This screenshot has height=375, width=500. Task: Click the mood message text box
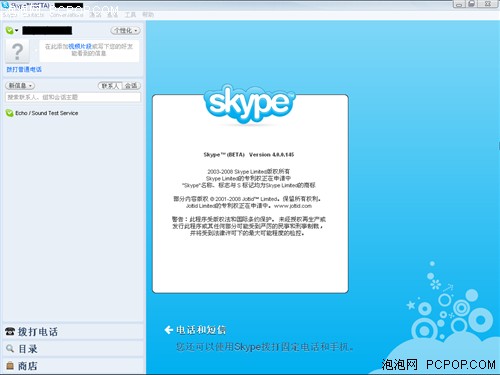89,51
